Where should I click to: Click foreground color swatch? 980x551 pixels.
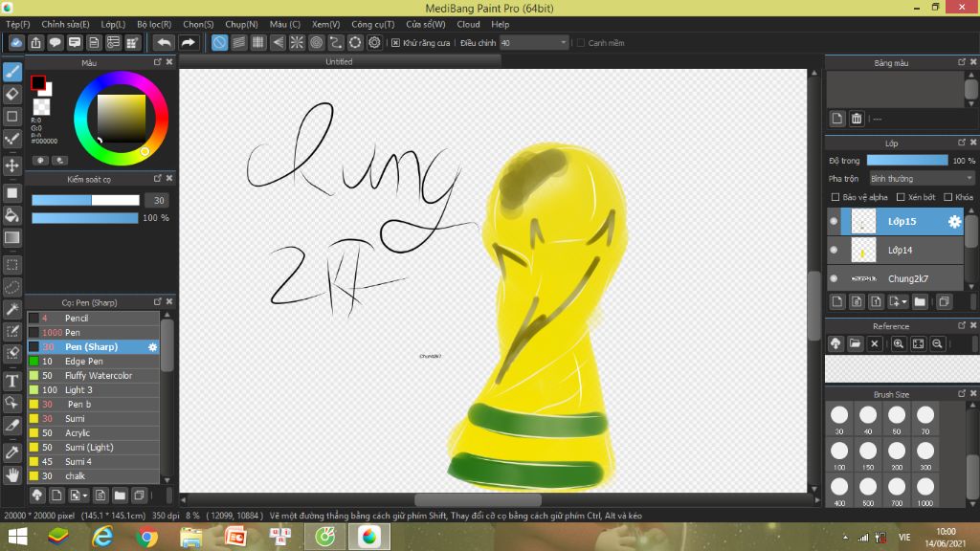pos(37,82)
